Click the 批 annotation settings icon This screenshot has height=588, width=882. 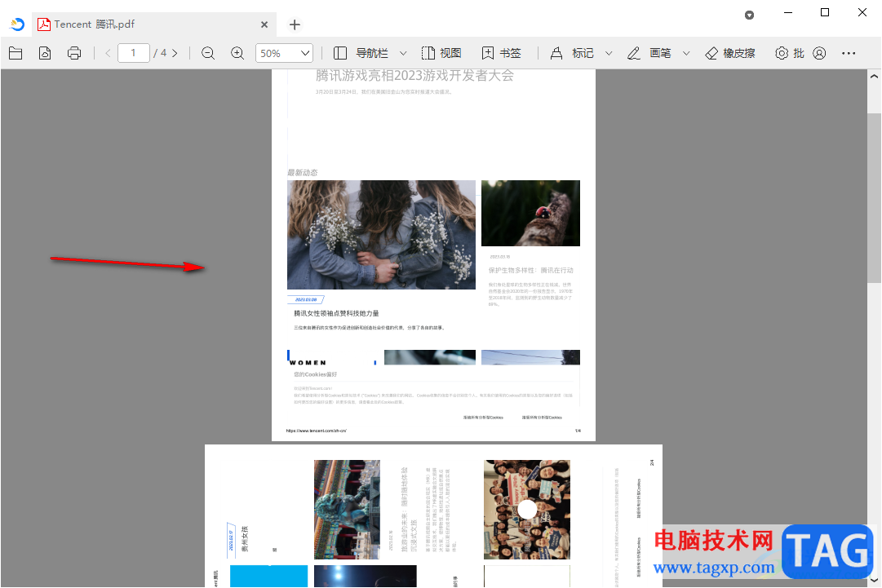click(x=790, y=53)
